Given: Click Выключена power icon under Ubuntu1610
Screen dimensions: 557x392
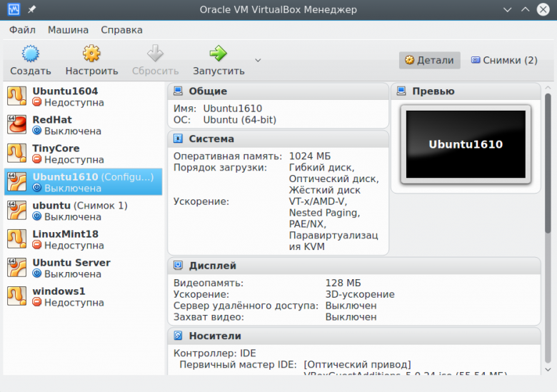Looking at the screenshot, I should click(37, 188).
